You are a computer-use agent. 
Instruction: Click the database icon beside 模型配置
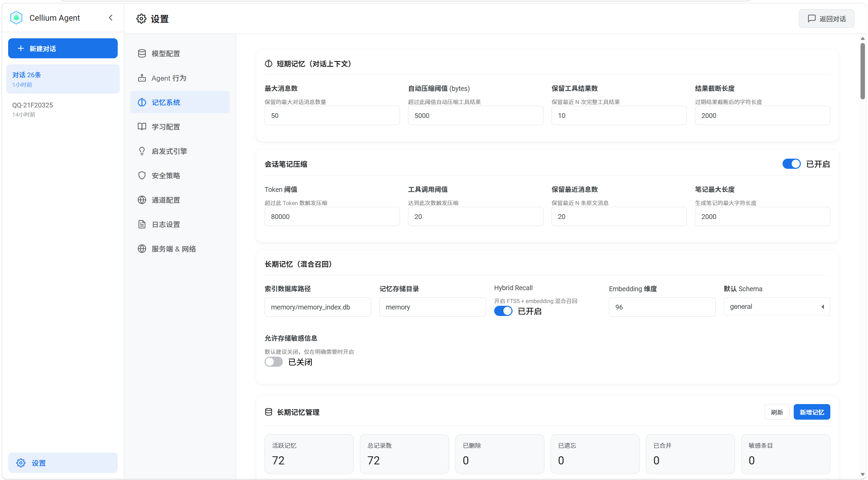(x=142, y=54)
